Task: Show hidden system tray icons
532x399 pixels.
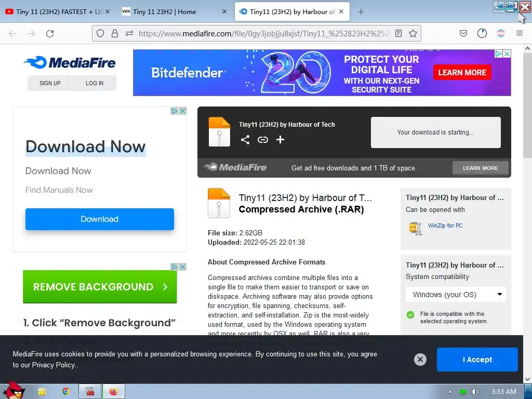Action: pos(450,392)
